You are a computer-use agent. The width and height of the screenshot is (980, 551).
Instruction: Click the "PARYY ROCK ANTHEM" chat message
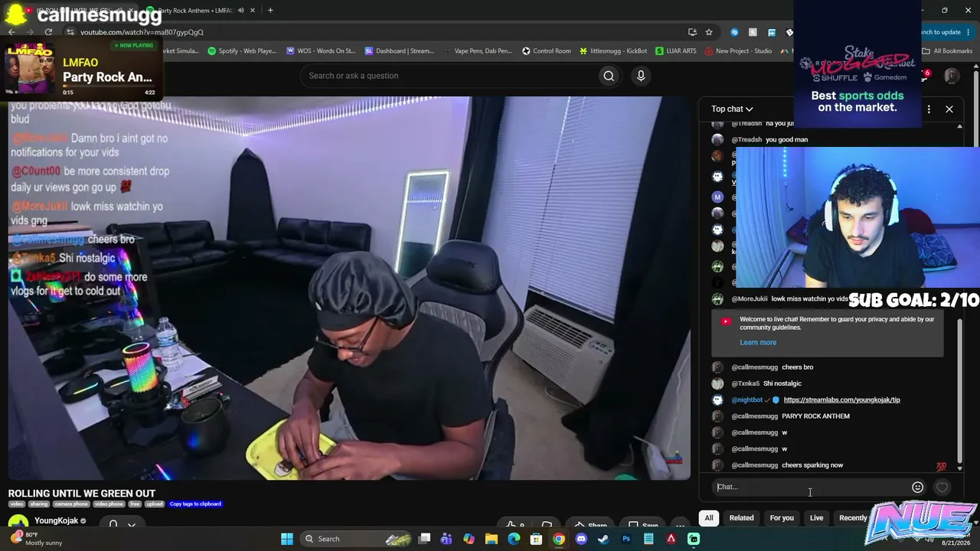pyautogui.click(x=815, y=416)
